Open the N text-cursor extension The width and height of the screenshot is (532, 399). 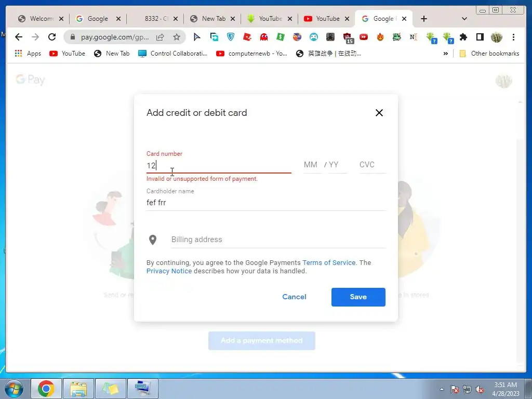(413, 37)
